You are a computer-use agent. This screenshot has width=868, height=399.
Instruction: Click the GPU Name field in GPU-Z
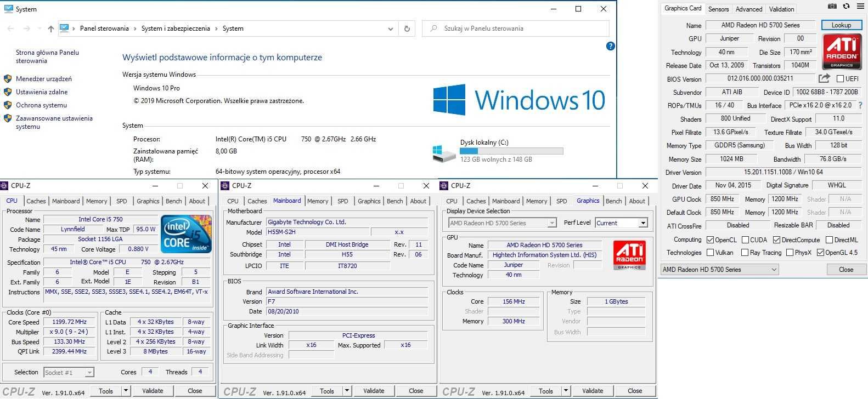click(x=760, y=25)
